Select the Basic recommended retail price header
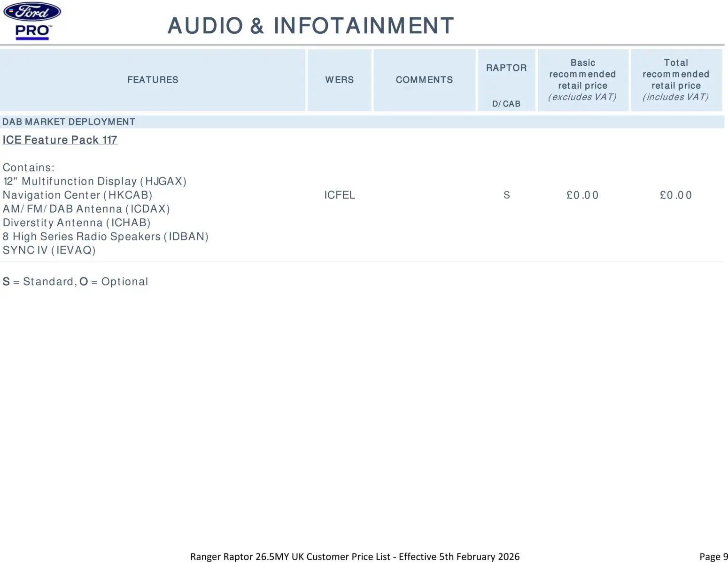728x562 pixels. [x=582, y=80]
